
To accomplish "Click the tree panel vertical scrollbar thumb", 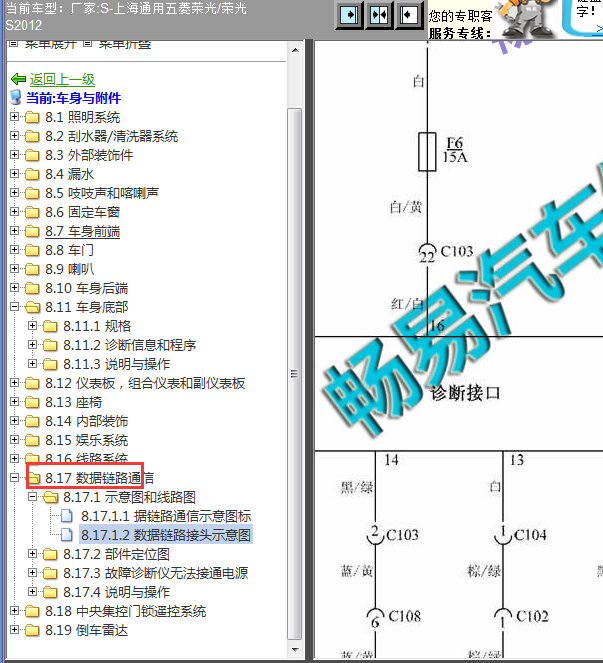I will coord(294,374).
